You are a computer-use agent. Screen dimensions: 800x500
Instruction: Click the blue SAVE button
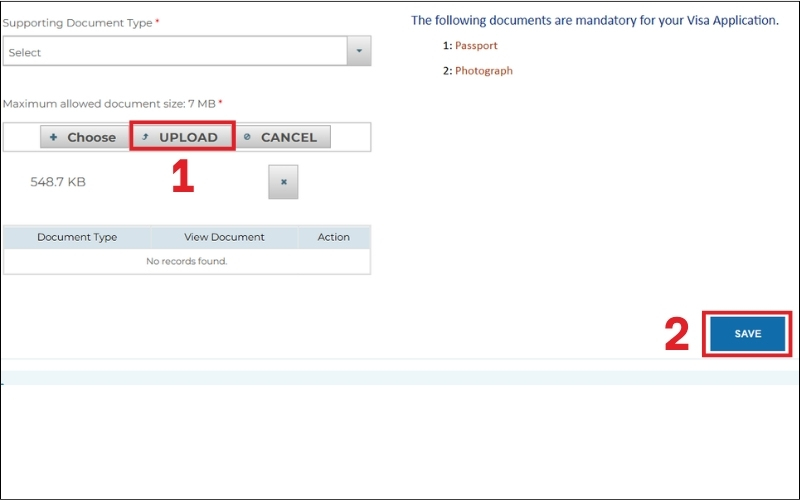tap(747, 334)
